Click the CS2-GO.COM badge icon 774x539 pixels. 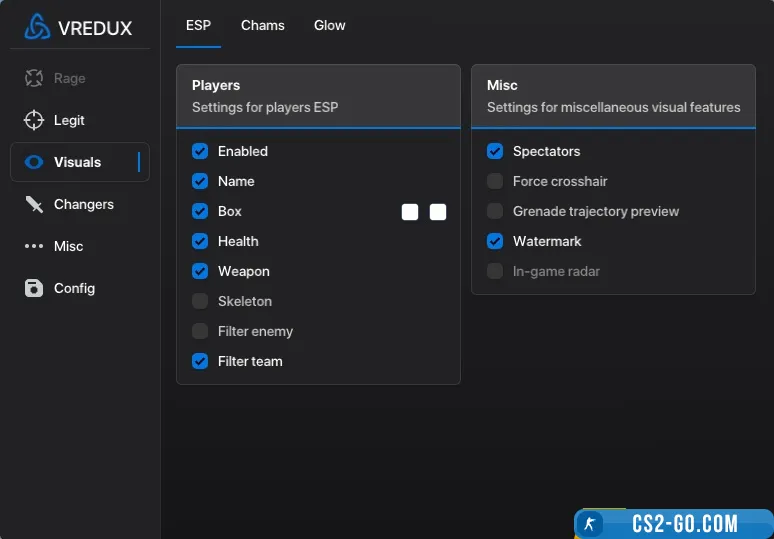[592, 524]
